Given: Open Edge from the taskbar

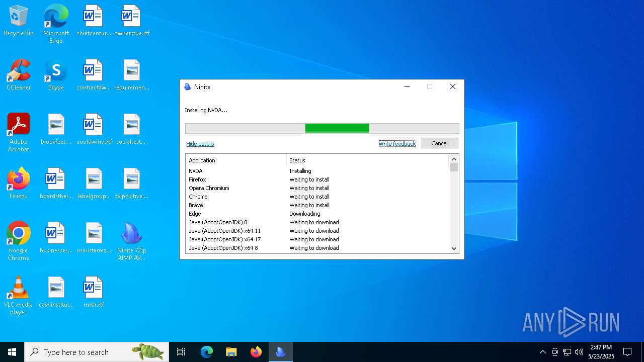Looking at the screenshot, I should tap(207, 352).
